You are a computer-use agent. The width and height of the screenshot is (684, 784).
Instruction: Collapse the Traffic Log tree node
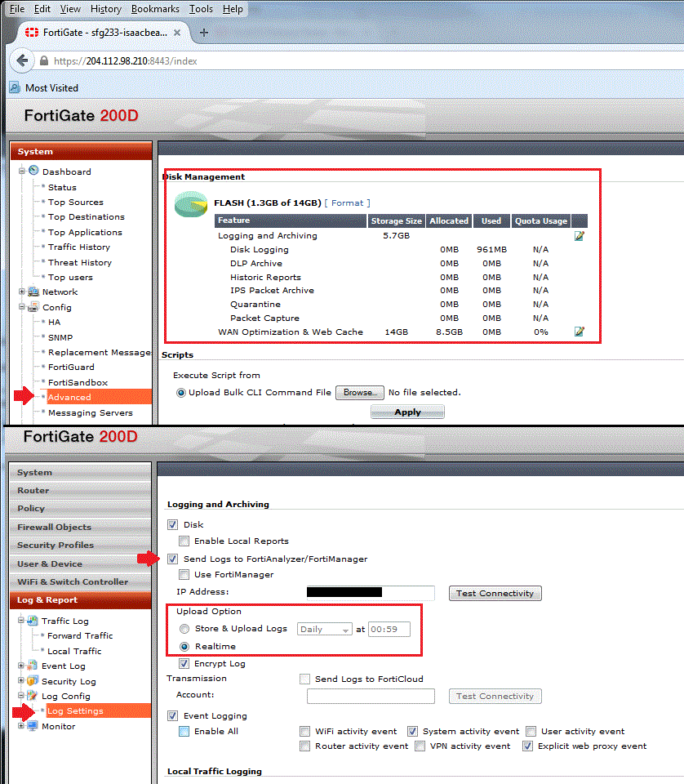pos(21,621)
